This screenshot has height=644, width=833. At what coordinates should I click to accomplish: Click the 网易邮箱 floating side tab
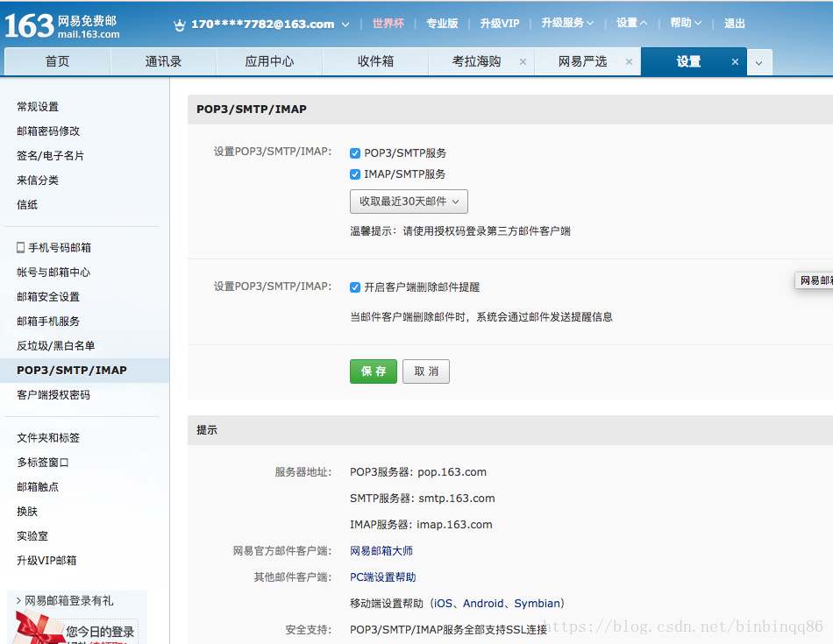pos(815,280)
